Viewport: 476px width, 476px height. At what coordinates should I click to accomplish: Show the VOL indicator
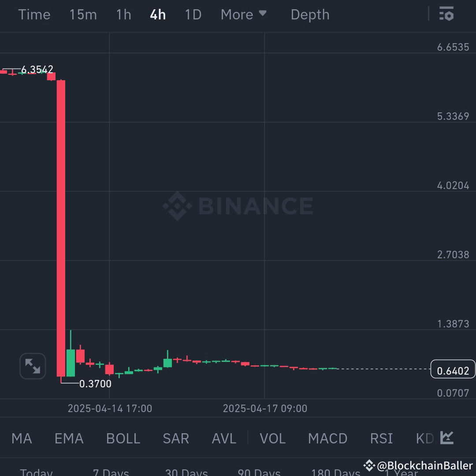tap(273, 438)
